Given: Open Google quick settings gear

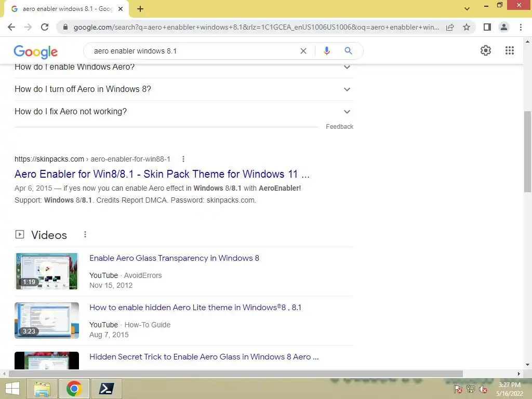Looking at the screenshot, I should pyautogui.click(x=486, y=50).
